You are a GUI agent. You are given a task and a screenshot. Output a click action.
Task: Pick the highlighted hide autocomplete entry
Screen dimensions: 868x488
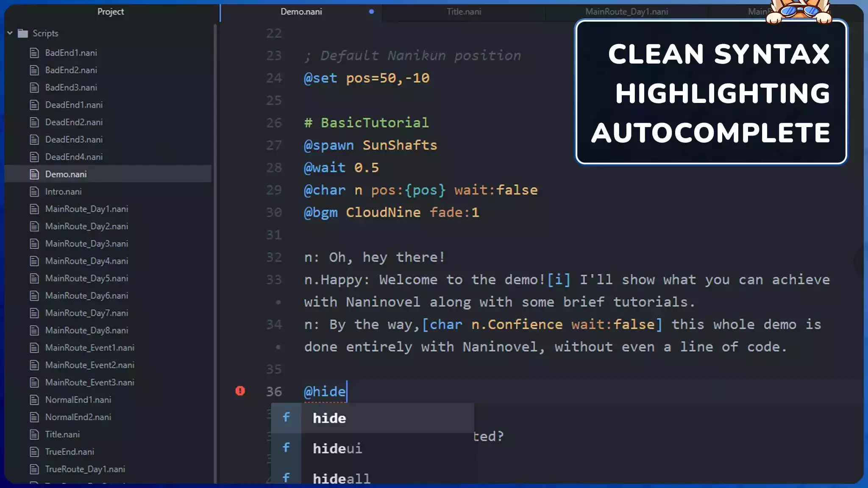tap(330, 418)
